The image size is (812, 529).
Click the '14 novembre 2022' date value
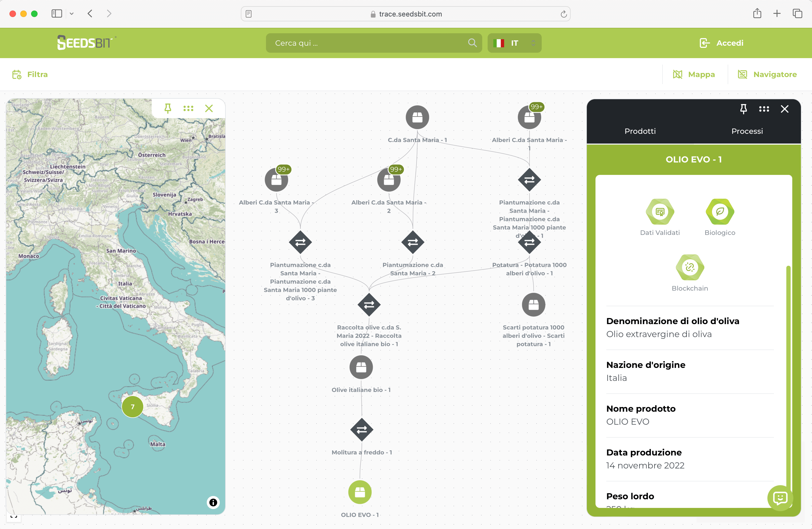(645, 465)
